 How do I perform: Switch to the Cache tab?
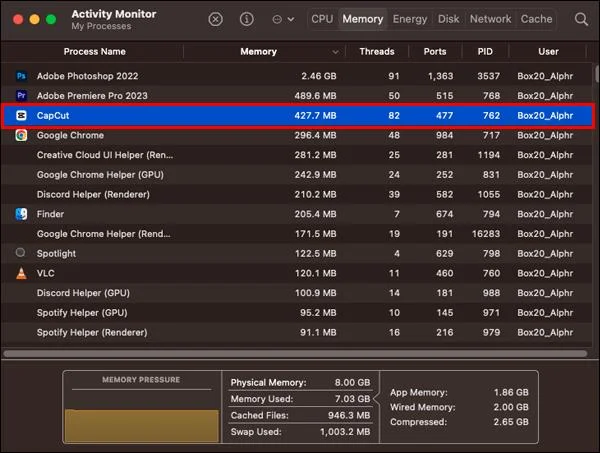(x=536, y=19)
